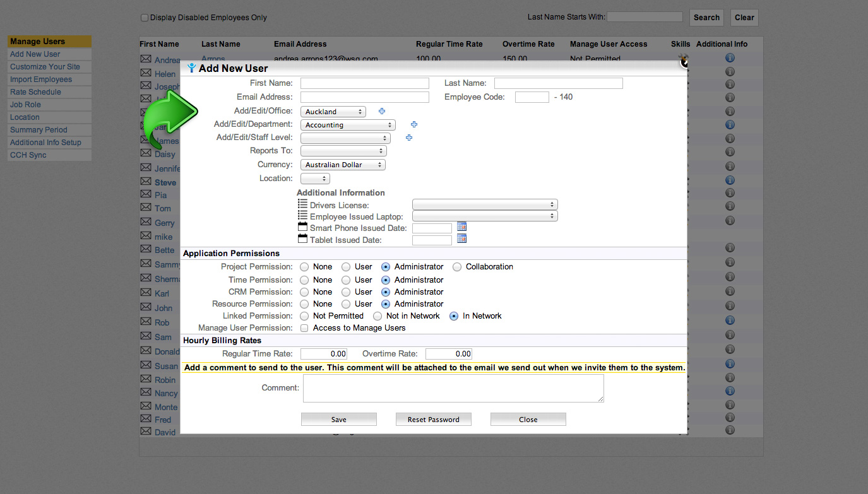Enable Access to Manage Users checkbox

(x=305, y=328)
